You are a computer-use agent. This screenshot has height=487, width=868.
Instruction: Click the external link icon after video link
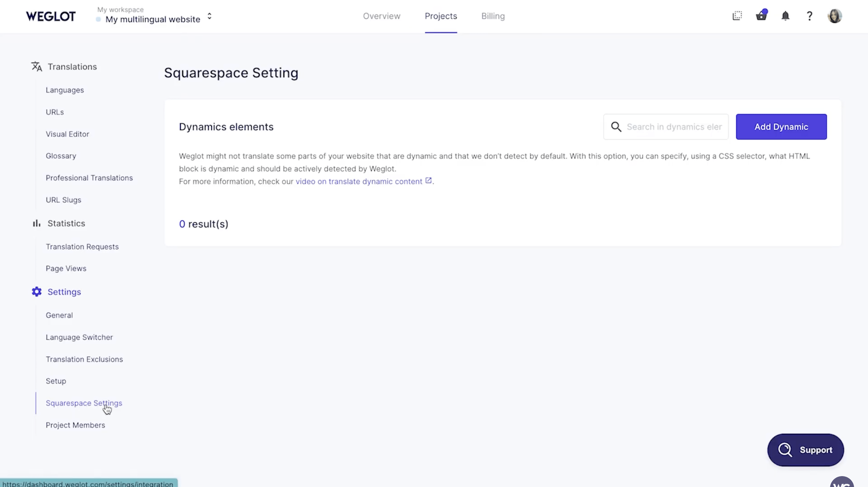tap(428, 181)
